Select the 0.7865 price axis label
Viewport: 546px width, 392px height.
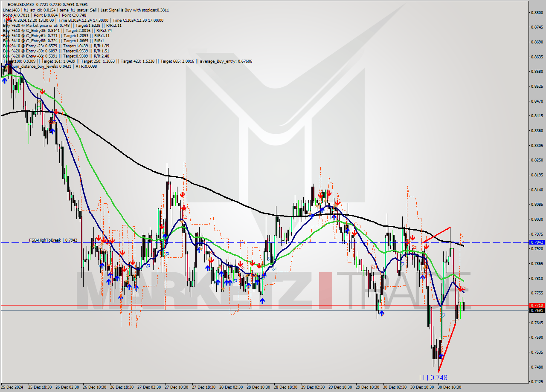(537, 264)
